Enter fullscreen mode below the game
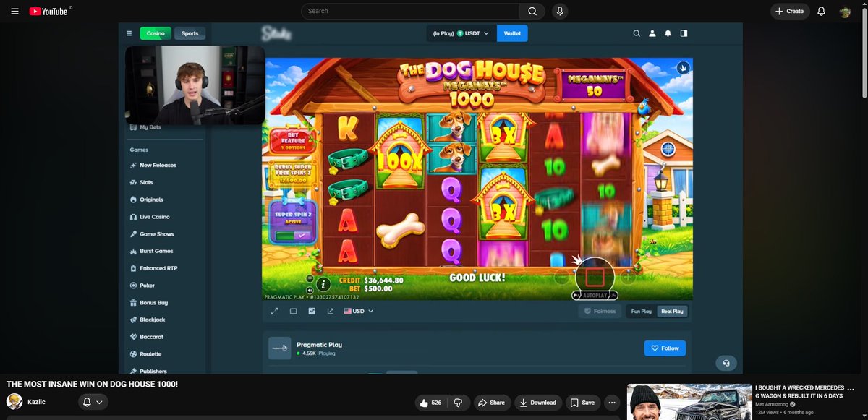 tap(274, 311)
